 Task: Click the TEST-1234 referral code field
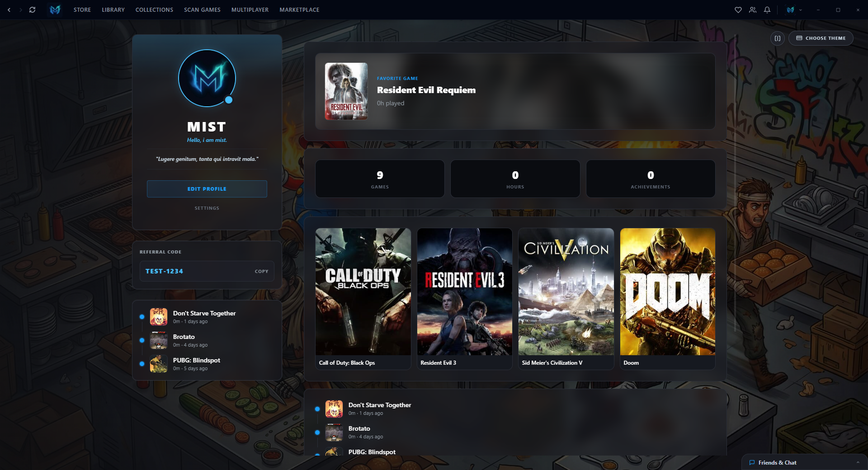[x=207, y=271]
